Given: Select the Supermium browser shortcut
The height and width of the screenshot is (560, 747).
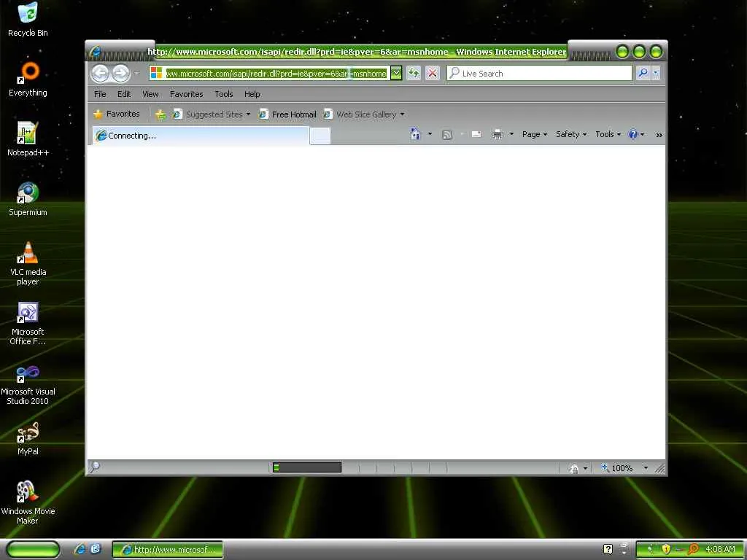Looking at the screenshot, I should [28, 199].
